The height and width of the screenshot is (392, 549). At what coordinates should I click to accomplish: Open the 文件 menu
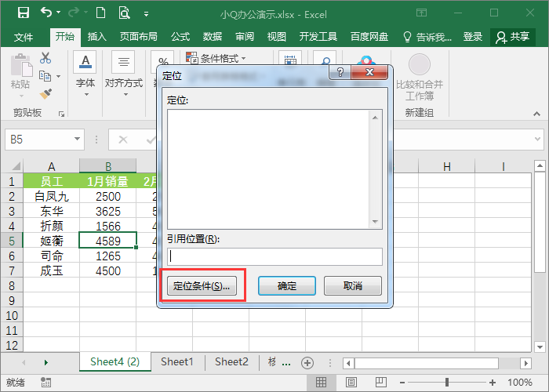coord(24,37)
